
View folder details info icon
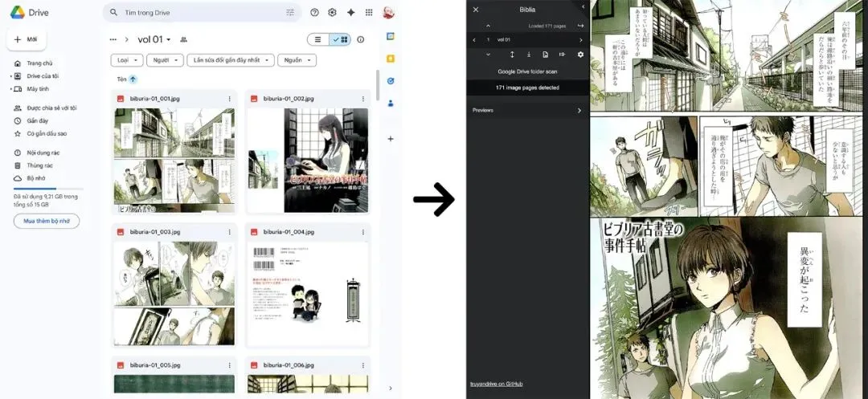tap(361, 39)
